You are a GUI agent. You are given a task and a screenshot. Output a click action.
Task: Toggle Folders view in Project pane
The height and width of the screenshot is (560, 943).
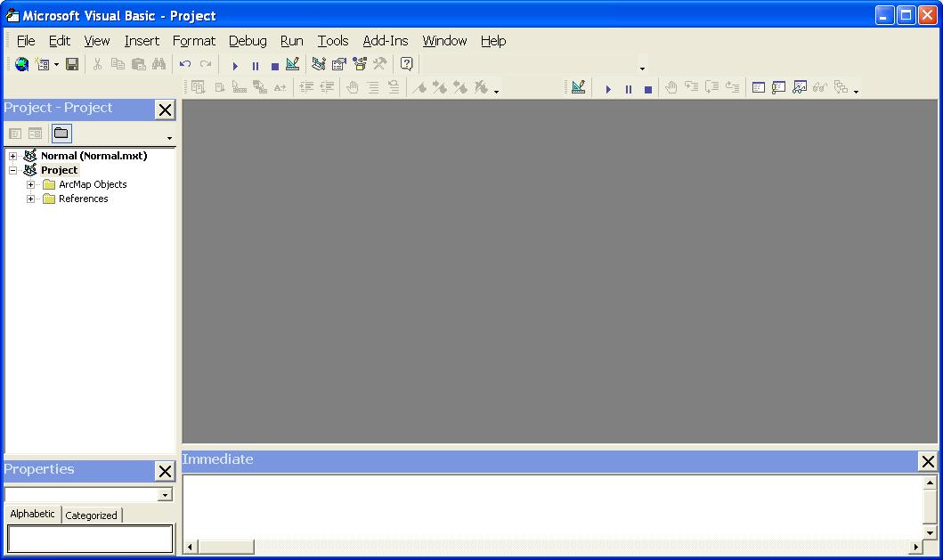(x=61, y=133)
